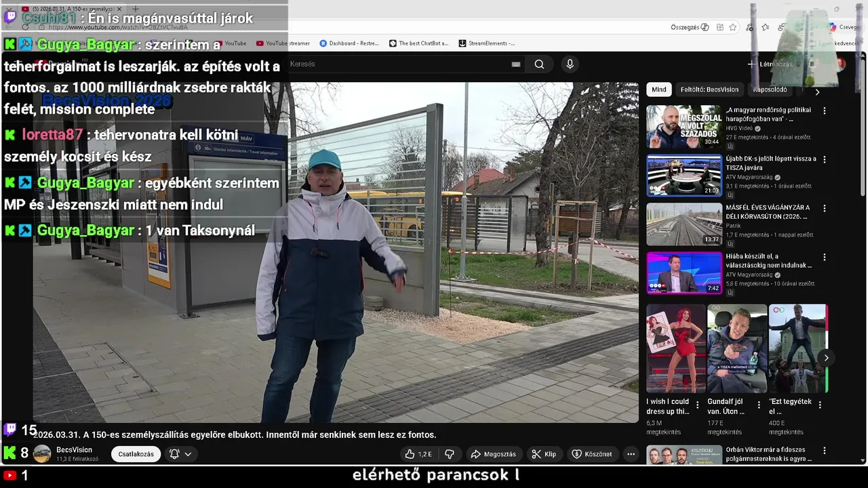Like the video (thumbs up 1,2 E)

pos(418,454)
